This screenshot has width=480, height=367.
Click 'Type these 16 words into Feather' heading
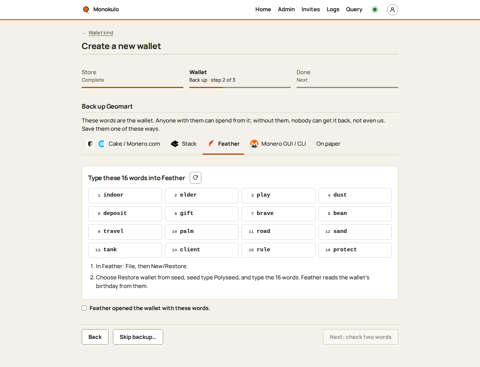coord(136,178)
